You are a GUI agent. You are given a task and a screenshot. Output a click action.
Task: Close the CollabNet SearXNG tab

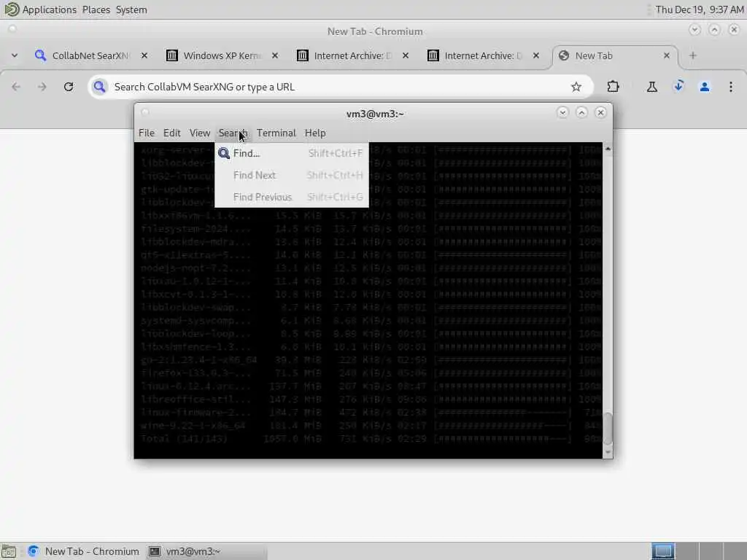(144, 55)
